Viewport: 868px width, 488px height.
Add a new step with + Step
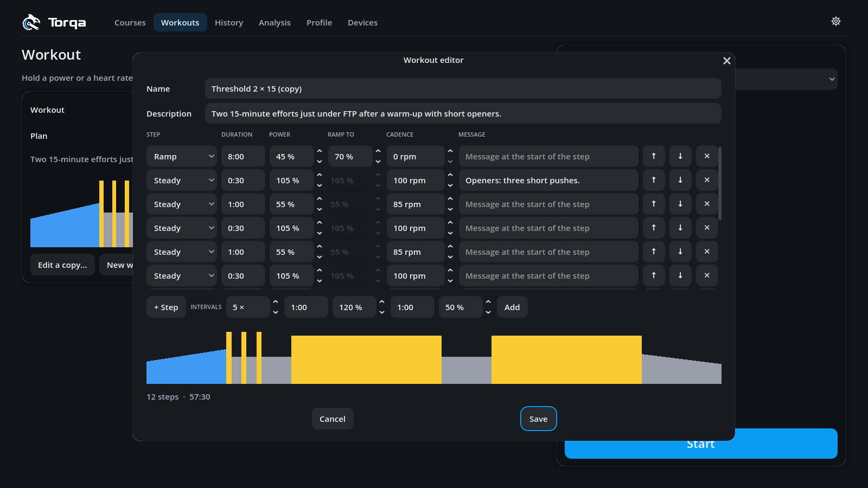coord(166,307)
